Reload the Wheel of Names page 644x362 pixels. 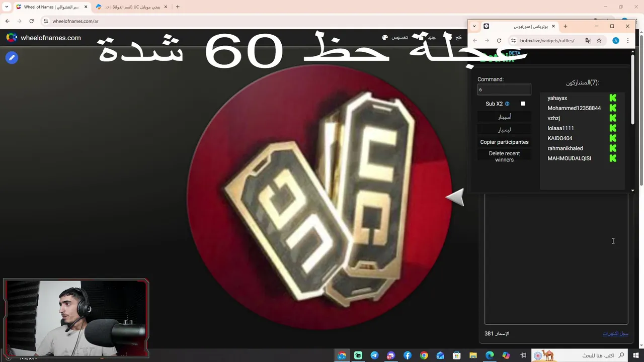coord(31,21)
